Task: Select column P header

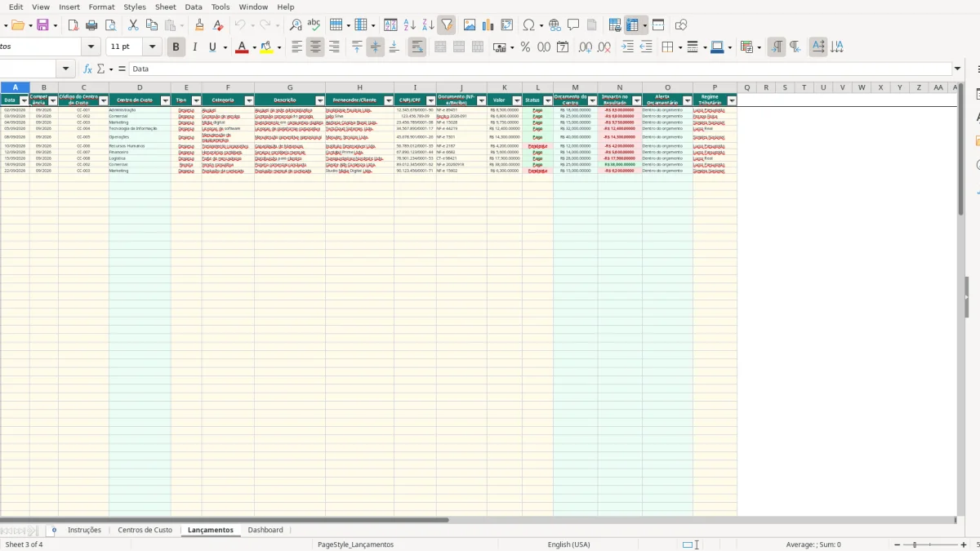Action: (x=715, y=87)
